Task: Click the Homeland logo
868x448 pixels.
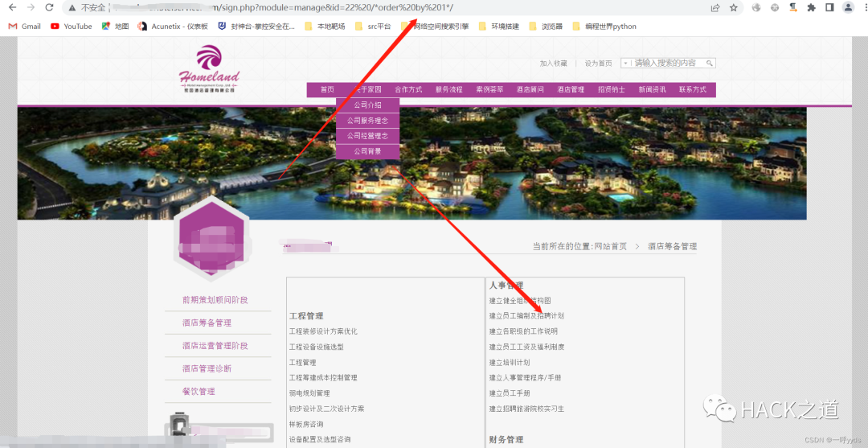Action: click(x=209, y=70)
